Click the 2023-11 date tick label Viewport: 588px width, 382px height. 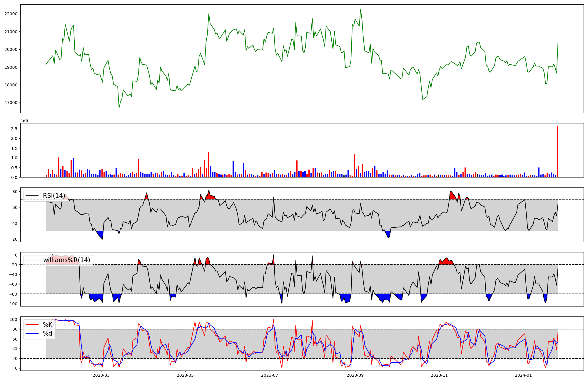pyautogui.click(x=439, y=375)
